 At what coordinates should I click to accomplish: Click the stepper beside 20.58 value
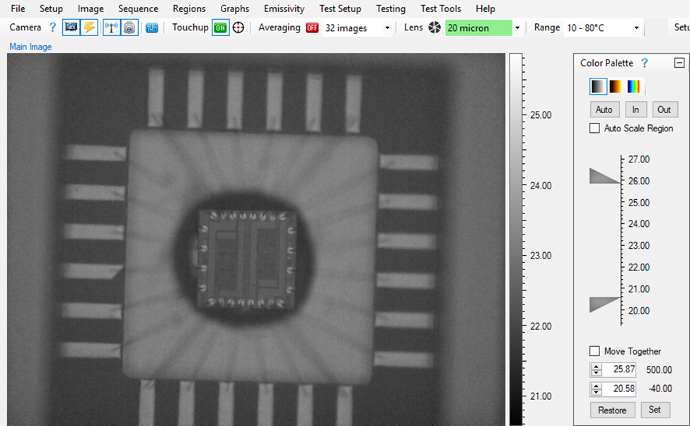click(596, 389)
